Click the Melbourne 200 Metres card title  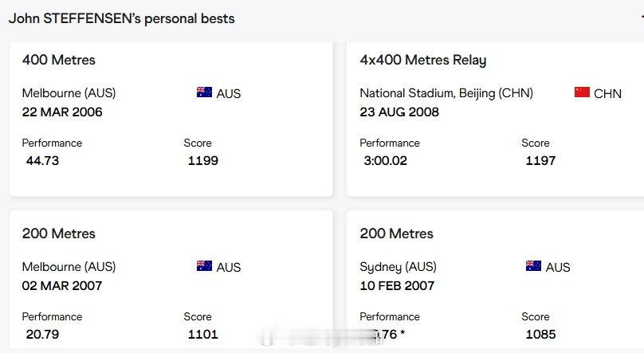(59, 233)
